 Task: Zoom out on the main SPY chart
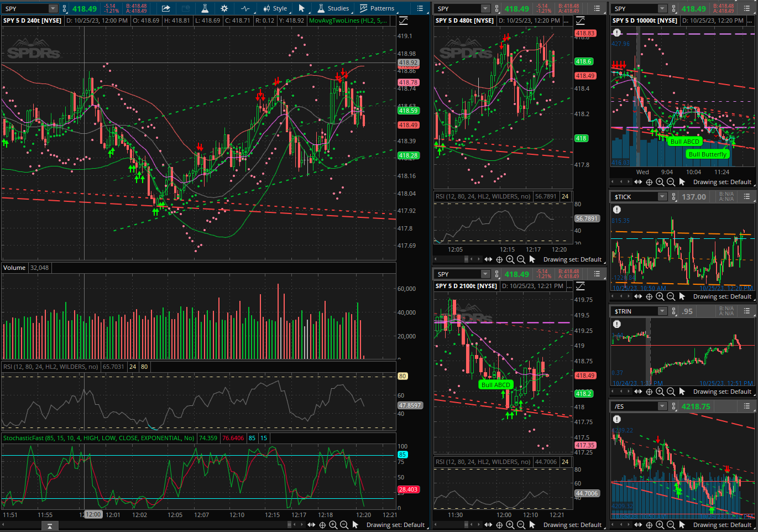pos(344,525)
